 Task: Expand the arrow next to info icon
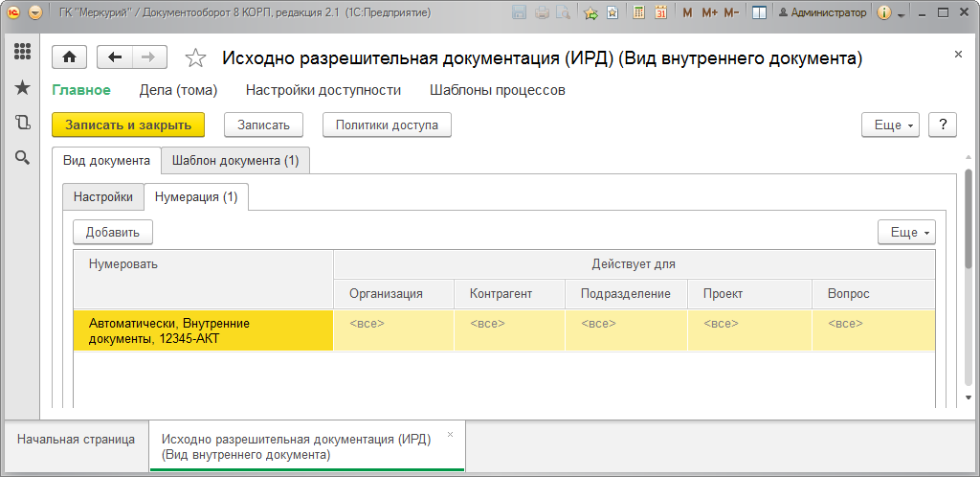pos(901,13)
